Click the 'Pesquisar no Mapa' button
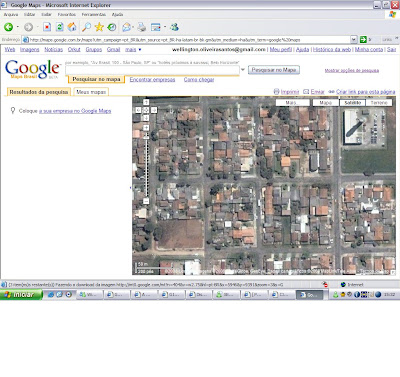The width and height of the screenshot is (400, 377). [274, 70]
